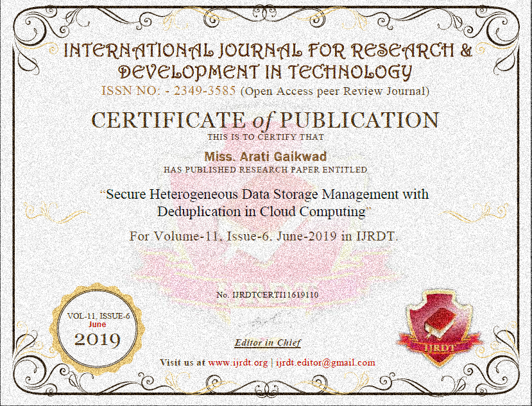This screenshot has width=532, height=406.
Task: Click the line 'For Volume-11, Issue-6, June-2019 in IJRDT.'
Action: pos(264,236)
